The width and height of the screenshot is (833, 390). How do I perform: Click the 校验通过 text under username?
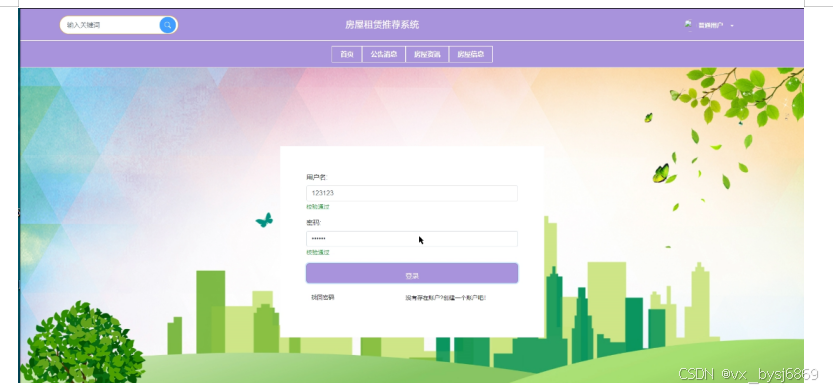point(318,207)
